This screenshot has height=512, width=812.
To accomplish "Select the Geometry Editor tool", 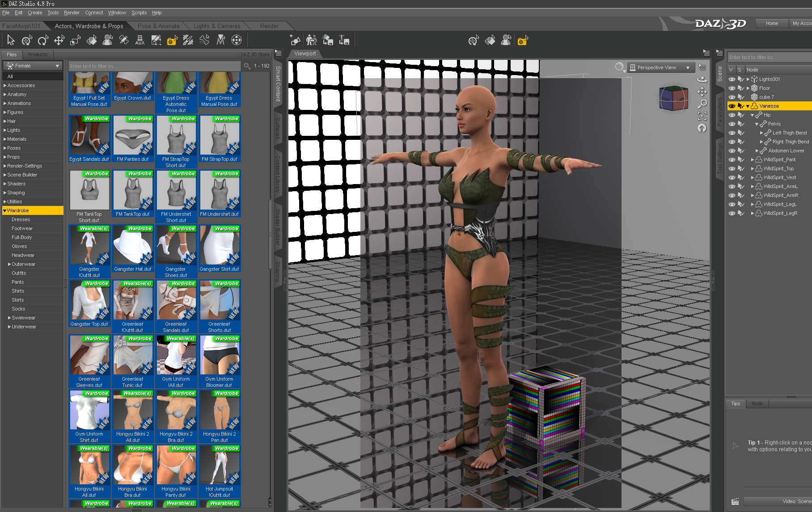I will click(156, 41).
